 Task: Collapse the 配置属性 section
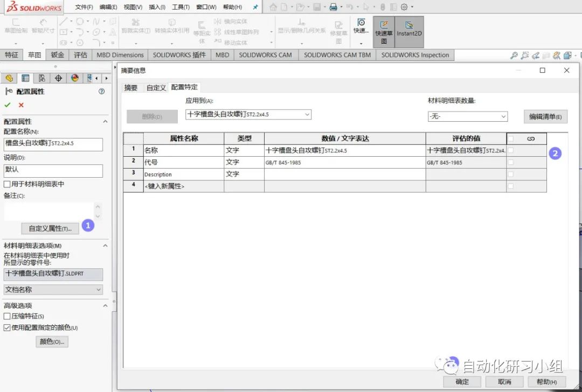tap(106, 122)
